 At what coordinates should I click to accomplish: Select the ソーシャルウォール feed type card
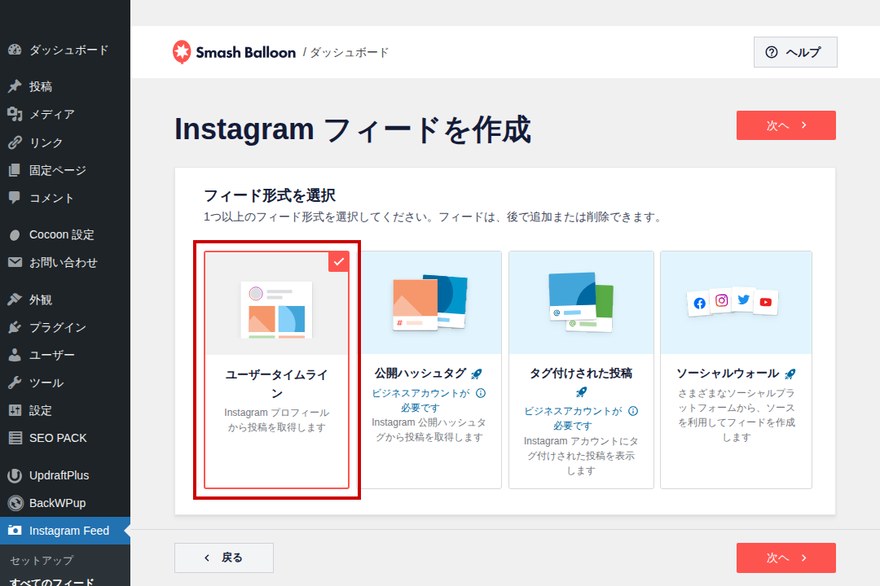pos(736,370)
